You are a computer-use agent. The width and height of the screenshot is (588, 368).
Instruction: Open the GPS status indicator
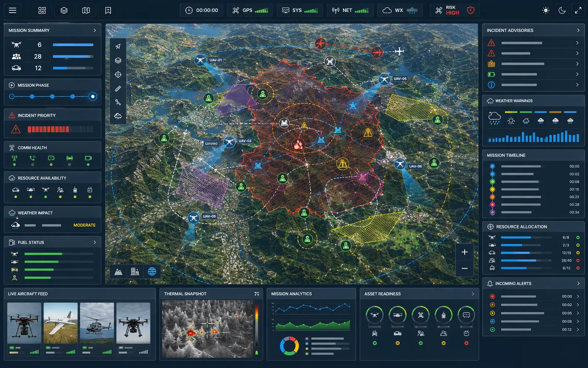click(x=250, y=10)
